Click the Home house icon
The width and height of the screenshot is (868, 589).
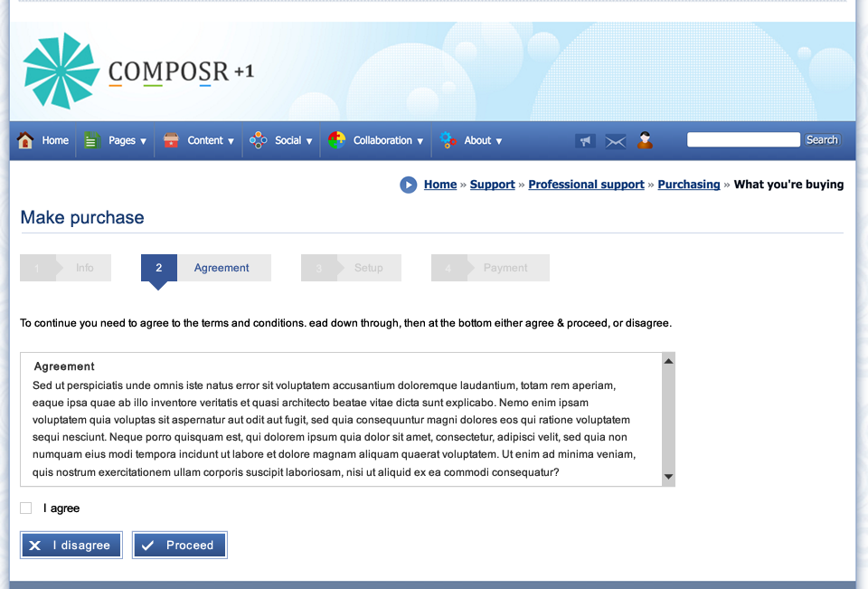(25, 140)
